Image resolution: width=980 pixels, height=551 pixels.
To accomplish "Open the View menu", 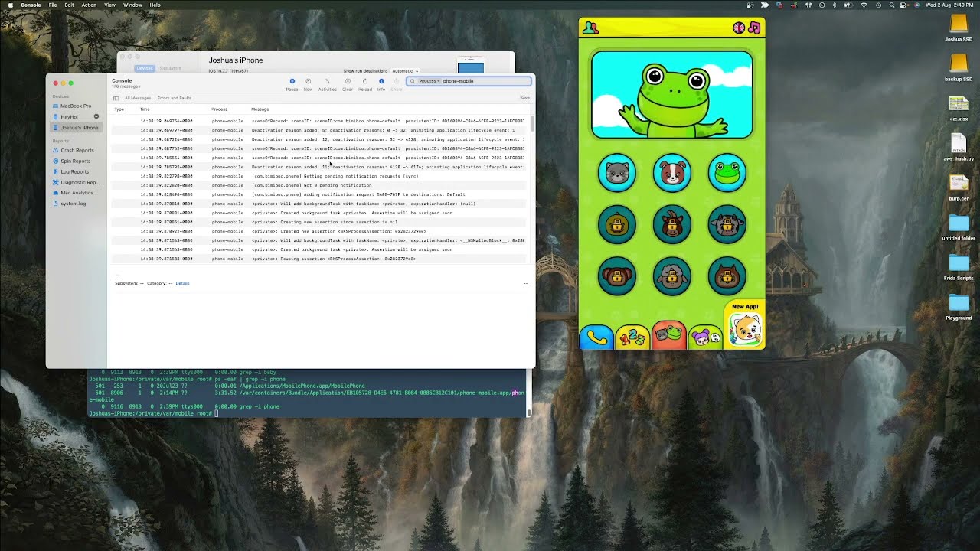I will click(109, 5).
